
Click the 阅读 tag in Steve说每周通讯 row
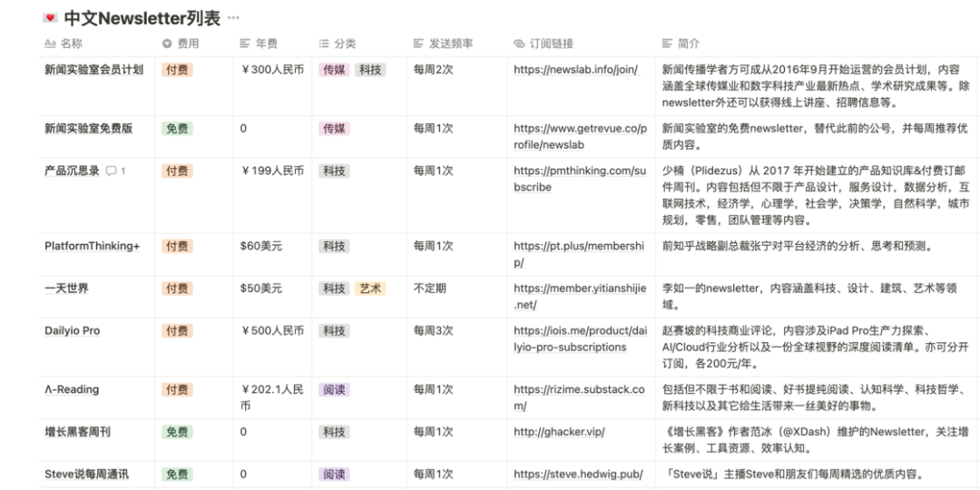pos(334,474)
